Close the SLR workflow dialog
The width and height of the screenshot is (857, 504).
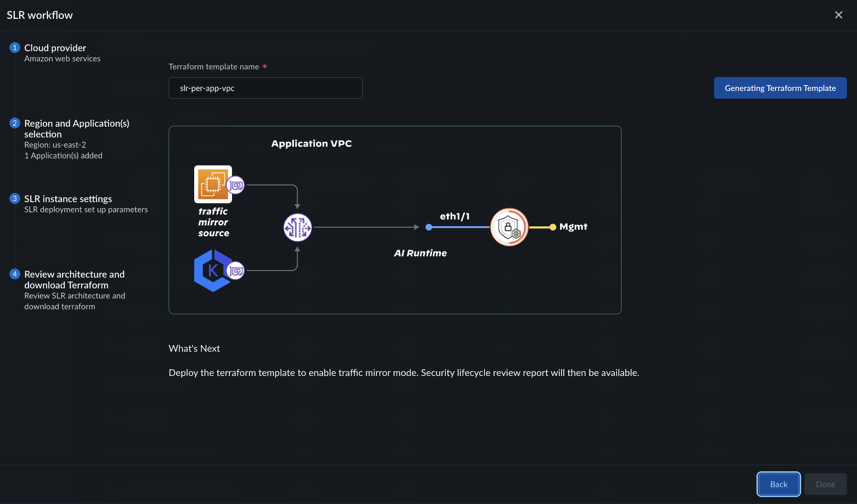(839, 15)
